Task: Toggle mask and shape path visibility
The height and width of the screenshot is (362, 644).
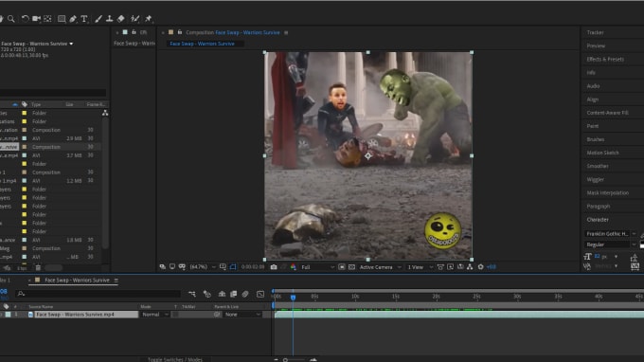Action: [x=233, y=267]
